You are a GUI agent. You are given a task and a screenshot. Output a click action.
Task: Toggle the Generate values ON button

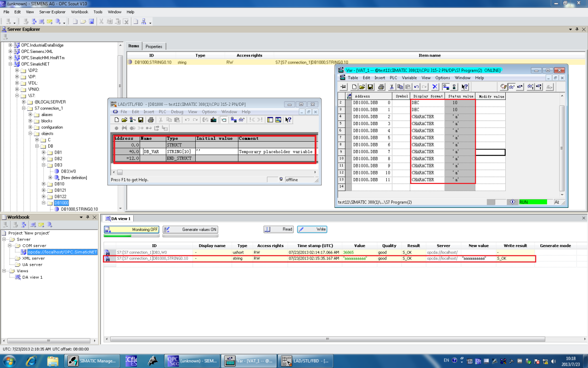click(x=190, y=230)
